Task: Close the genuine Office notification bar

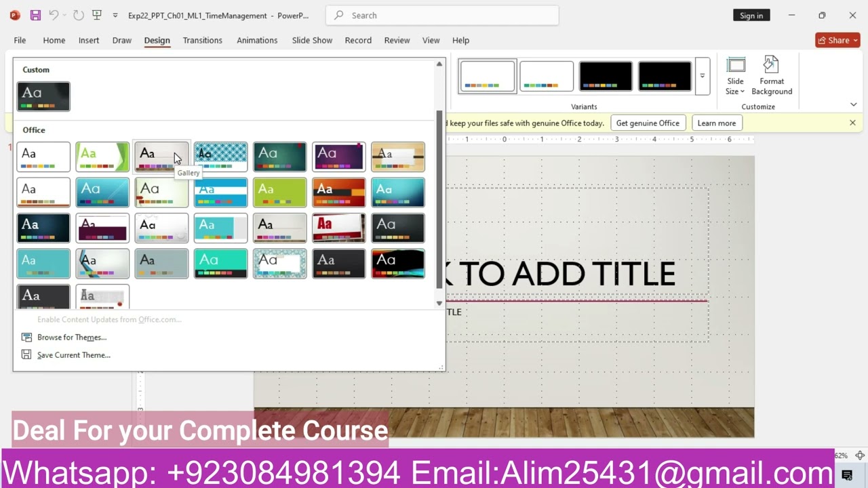Action: tap(852, 123)
